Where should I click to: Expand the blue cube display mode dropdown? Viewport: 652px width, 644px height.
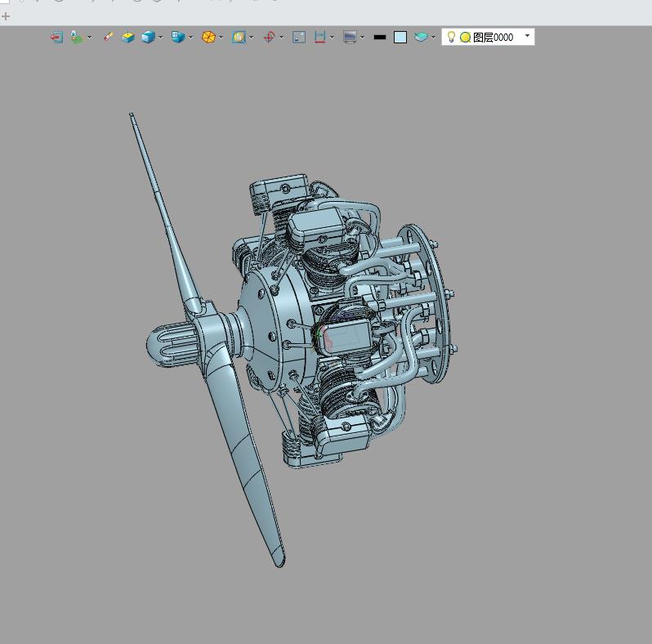160,38
